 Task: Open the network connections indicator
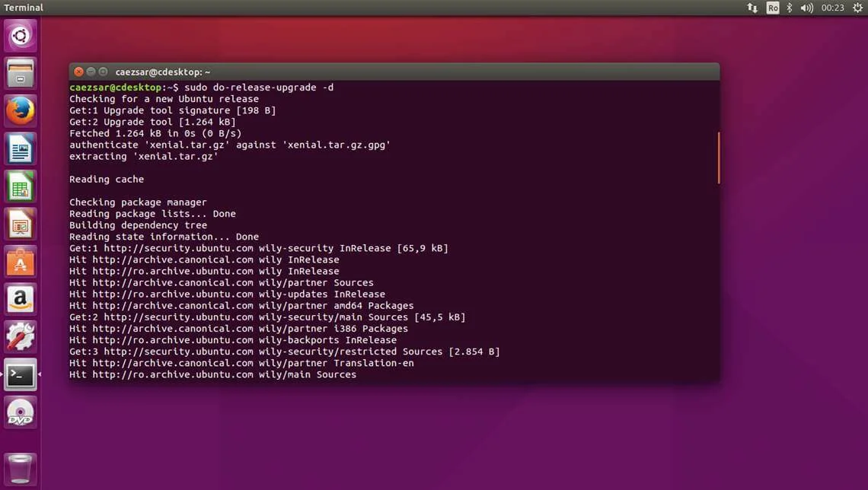(752, 8)
